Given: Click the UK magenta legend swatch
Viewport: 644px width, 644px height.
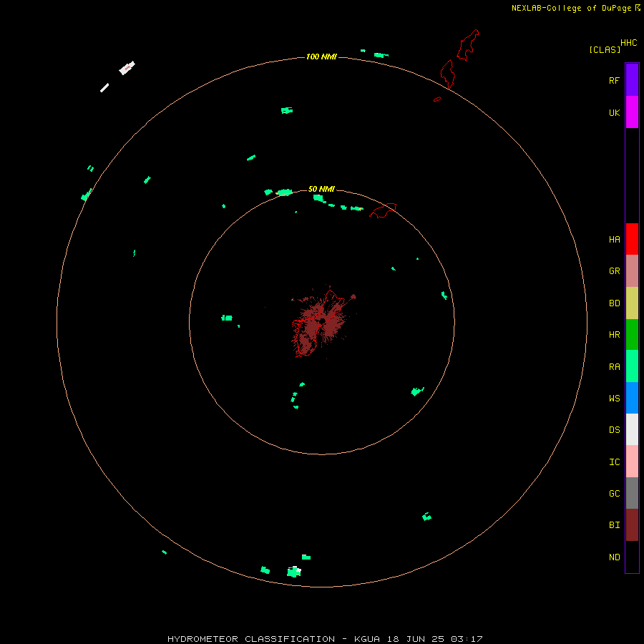Looking at the screenshot, I should click(632, 112).
